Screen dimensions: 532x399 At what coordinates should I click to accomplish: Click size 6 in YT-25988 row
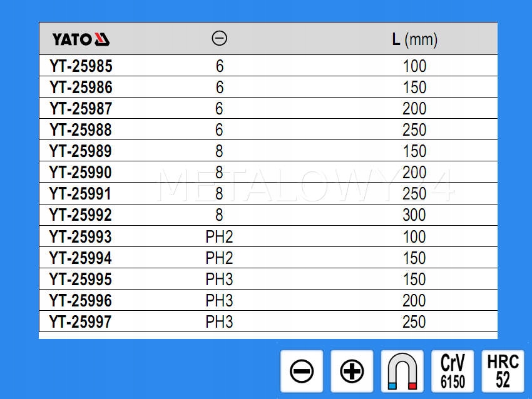coord(219,130)
